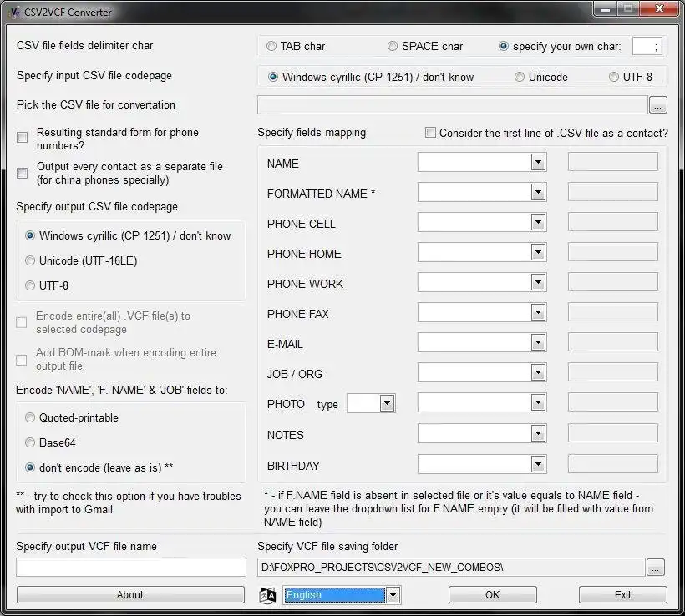This screenshot has height=616, width=685.
Task: Open the BIRTHDAY mapping dropdown
Action: tap(538, 465)
